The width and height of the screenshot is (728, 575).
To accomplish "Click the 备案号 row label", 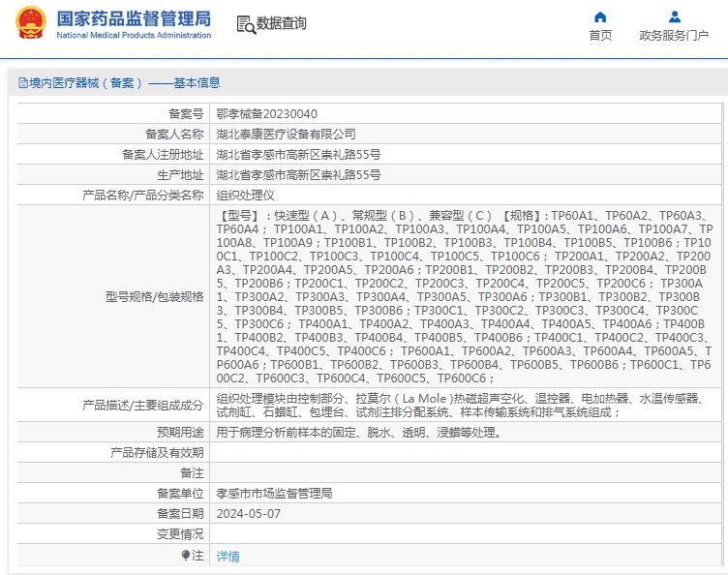I will point(186,113).
